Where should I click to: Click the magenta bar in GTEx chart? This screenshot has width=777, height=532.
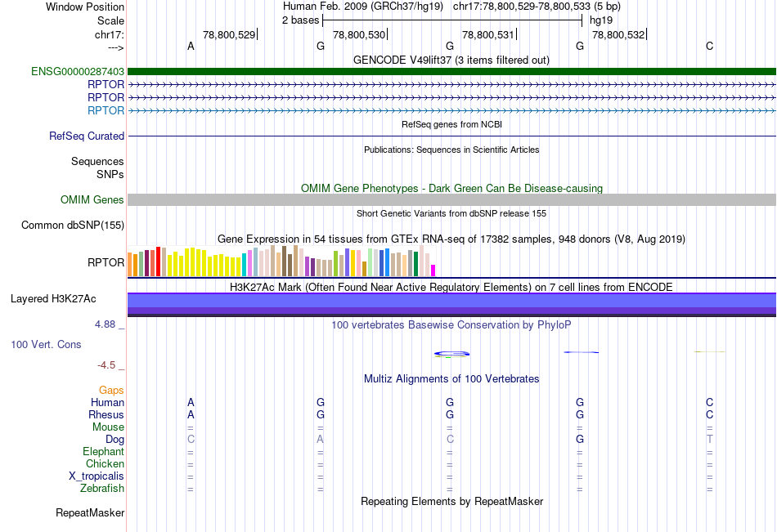(433, 270)
